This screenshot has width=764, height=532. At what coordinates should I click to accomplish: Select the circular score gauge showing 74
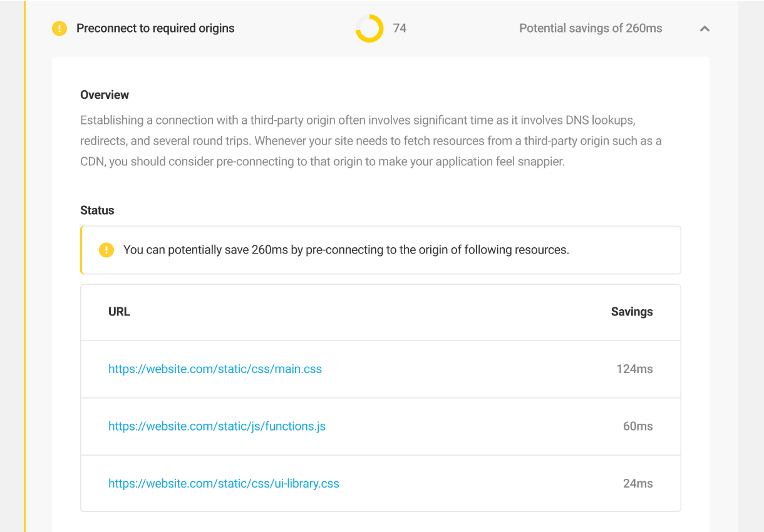pos(369,28)
